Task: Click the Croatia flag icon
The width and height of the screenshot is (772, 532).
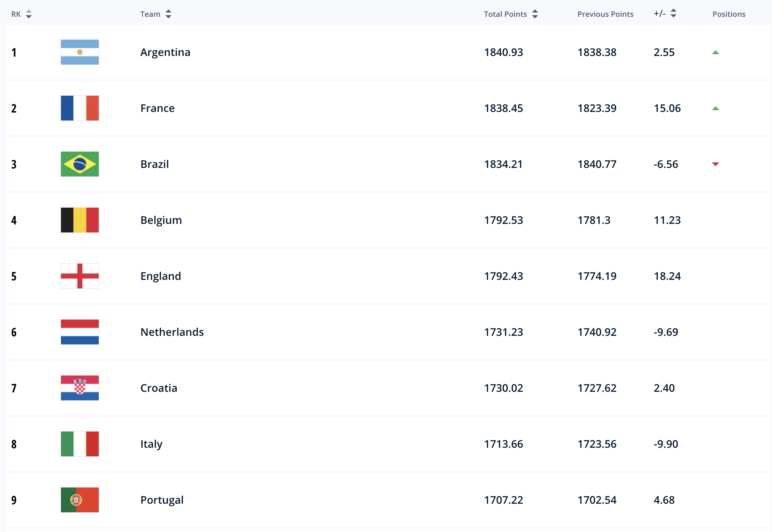Action: click(80, 388)
